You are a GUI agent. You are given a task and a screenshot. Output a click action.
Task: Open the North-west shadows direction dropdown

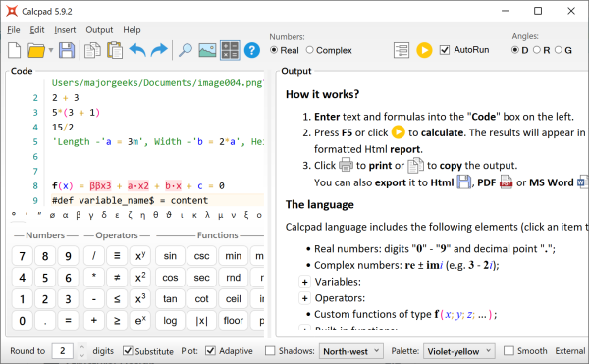351,351
